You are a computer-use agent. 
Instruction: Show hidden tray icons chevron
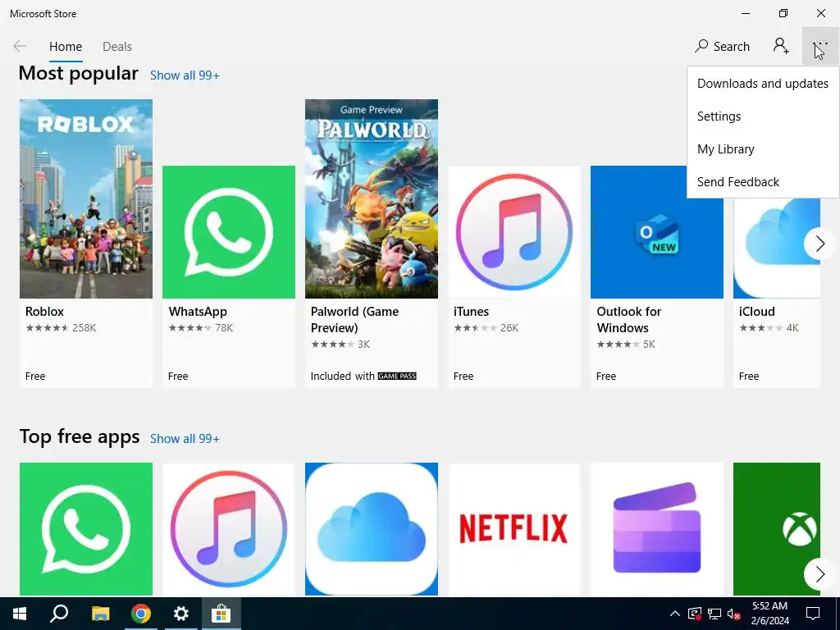(x=675, y=614)
